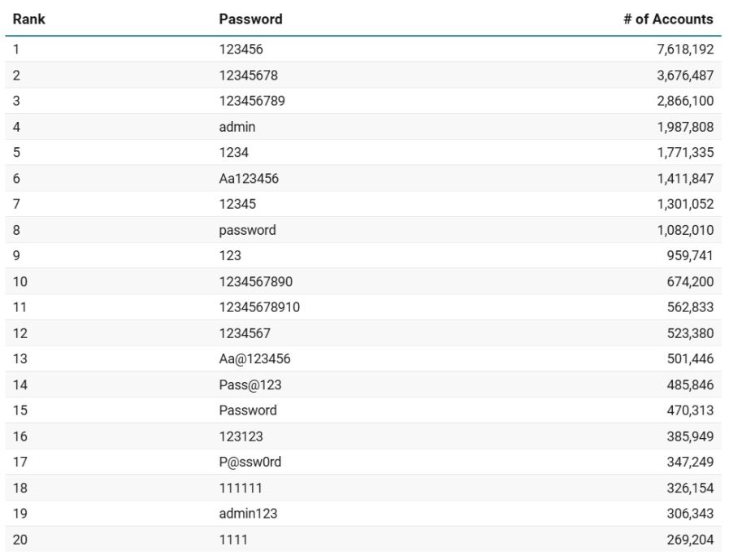Select the password cell '123456'
The height and width of the screenshot is (560, 729).
[x=241, y=49]
